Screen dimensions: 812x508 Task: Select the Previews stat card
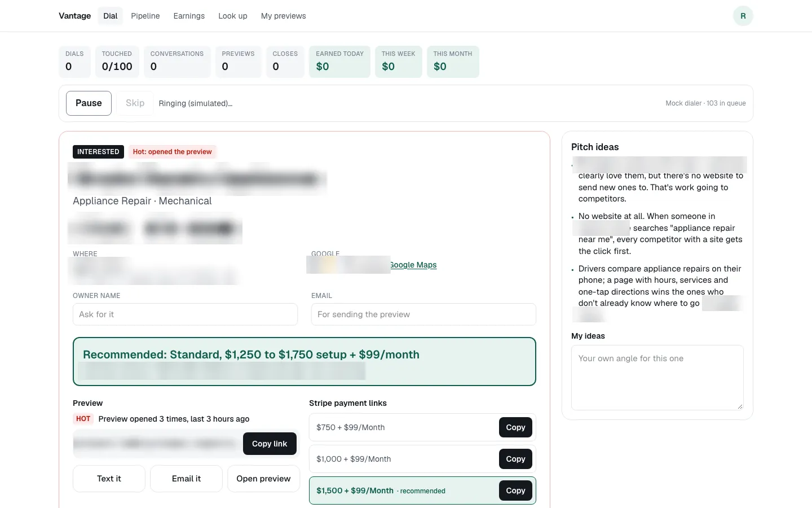(x=238, y=62)
